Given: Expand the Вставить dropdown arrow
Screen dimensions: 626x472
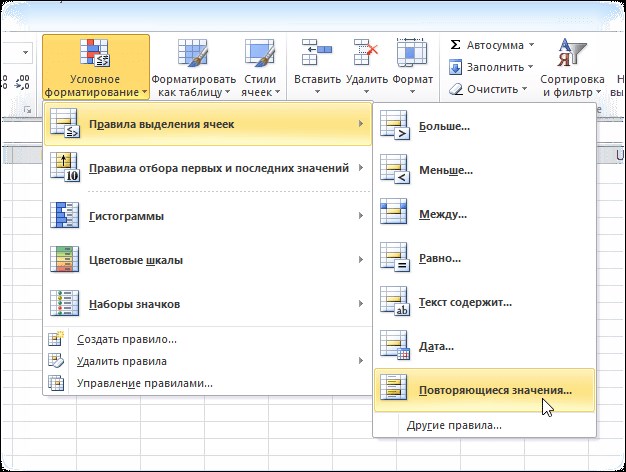Looking at the screenshot, I should [x=317, y=92].
